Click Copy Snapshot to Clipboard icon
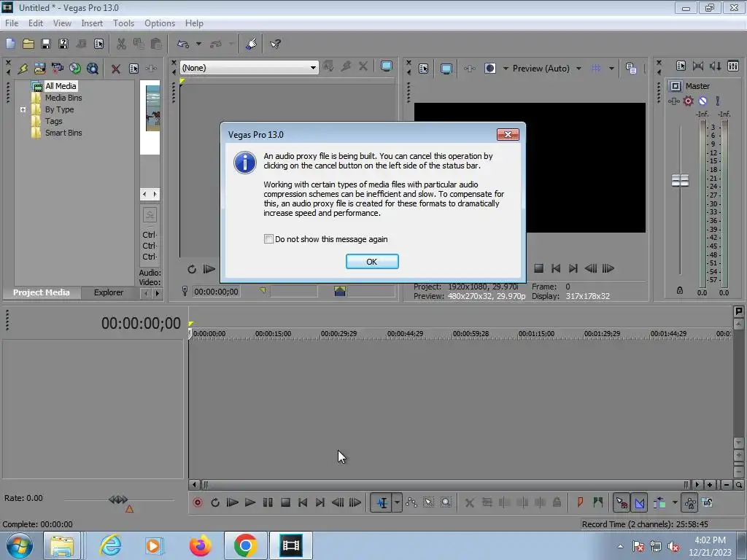747x560 pixels. click(631, 69)
